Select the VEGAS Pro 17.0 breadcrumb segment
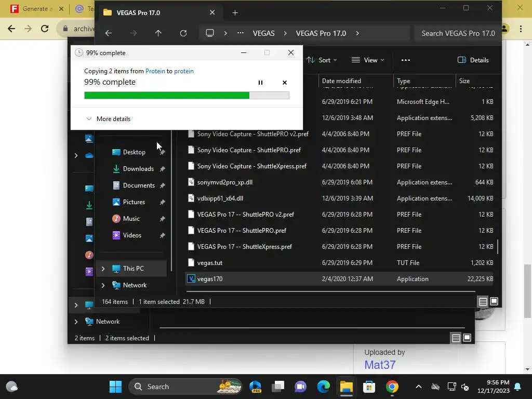Image resolution: width=532 pixels, height=399 pixels. pos(321,33)
